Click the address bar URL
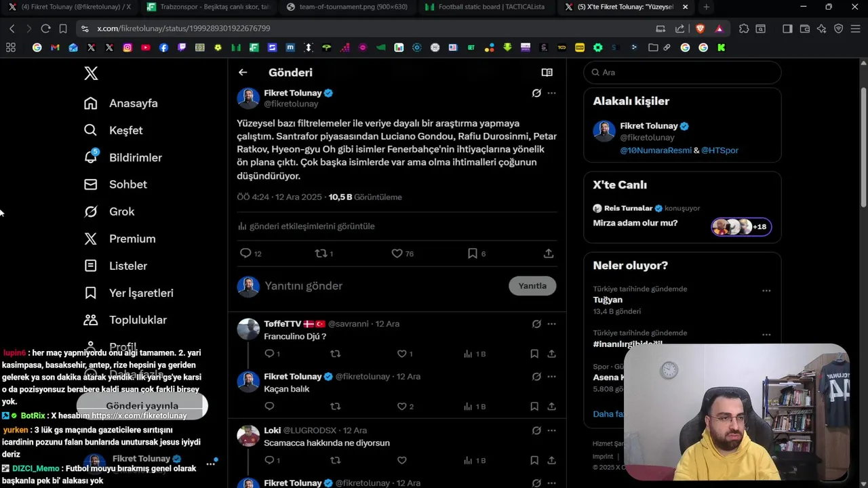868x488 pixels. pos(184,28)
